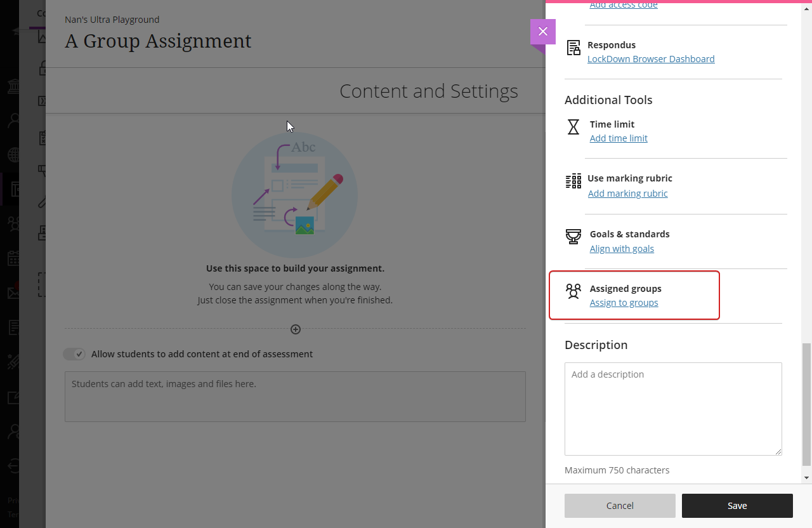Click the marking rubric grid icon
This screenshot has height=528, width=812.
(573, 181)
